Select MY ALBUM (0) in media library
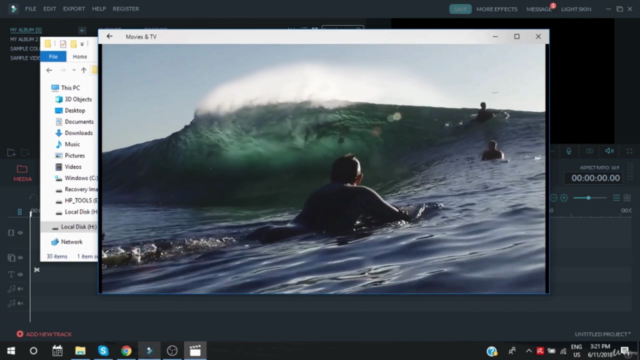640x360 pixels. pos(26,30)
